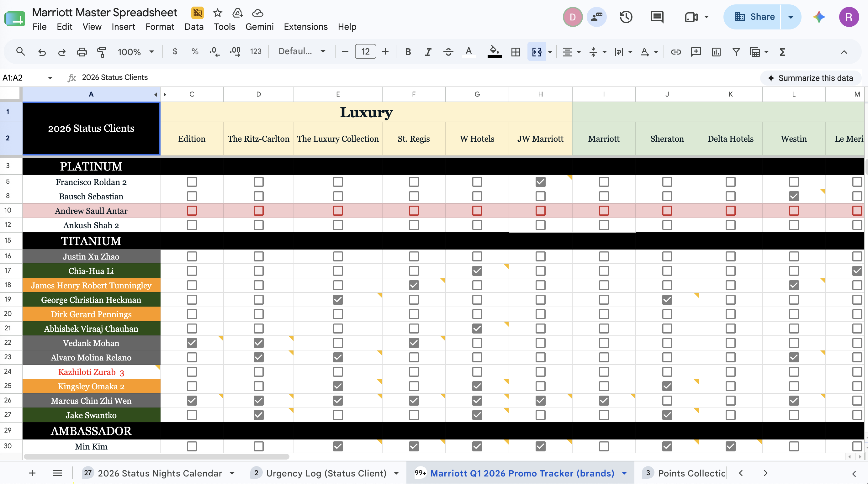Uncheck W Hotels for Chia-Hua Li
Image resolution: width=868 pixels, height=484 pixels.
click(477, 271)
